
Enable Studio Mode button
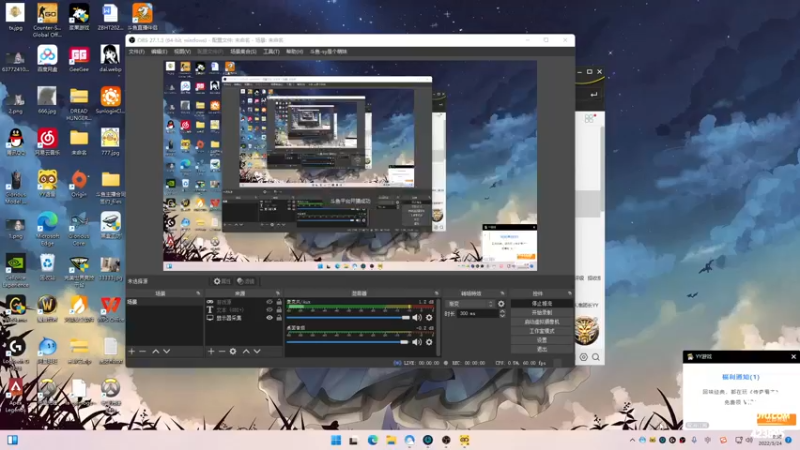(542, 331)
